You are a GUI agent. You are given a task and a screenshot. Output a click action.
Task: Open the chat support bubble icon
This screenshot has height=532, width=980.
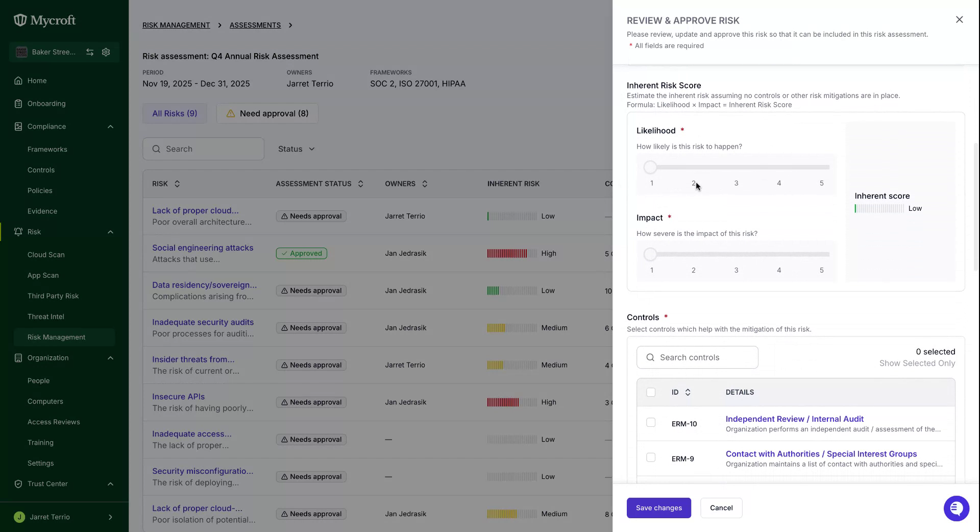point(956,509)
